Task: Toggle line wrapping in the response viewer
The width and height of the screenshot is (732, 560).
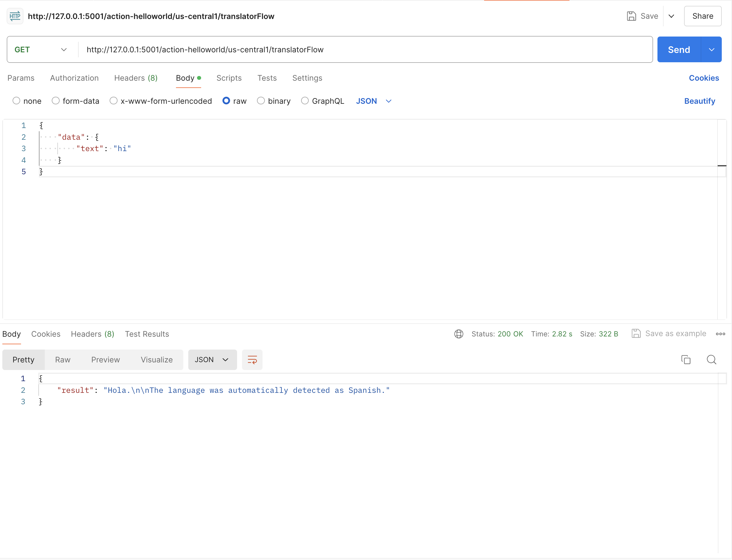Action: pyautogui.click(x=252, y=360)
